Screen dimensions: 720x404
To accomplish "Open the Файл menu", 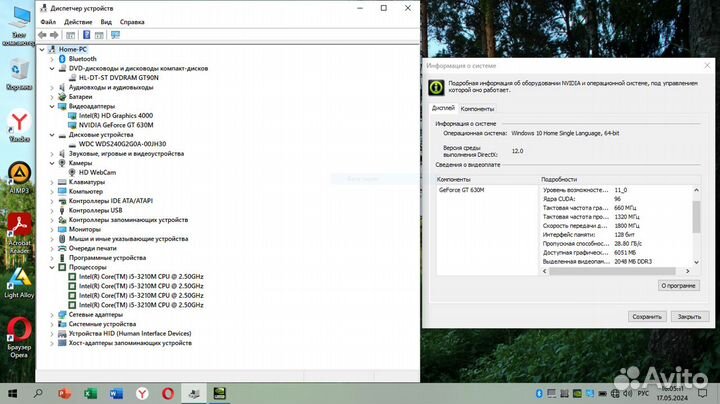I will 48,22.
